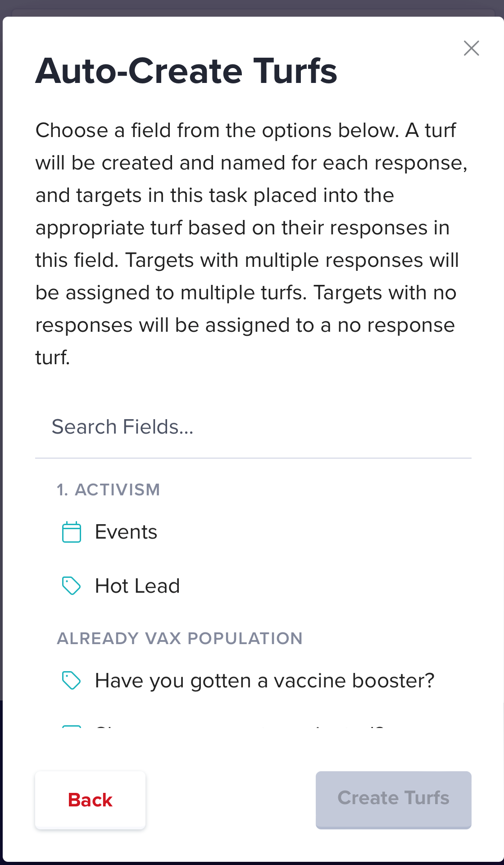Click the 'ALREADY VAX POPULATION' section header
The image size is (504, 865).
click(180, 638)
